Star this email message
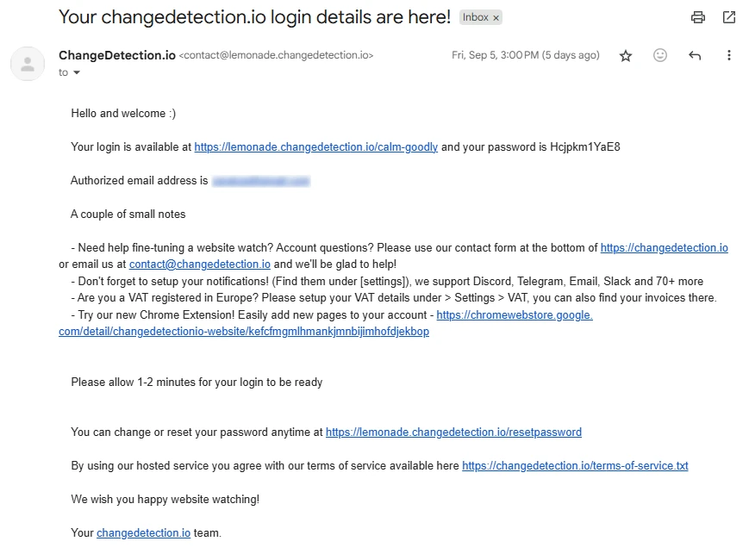Image resolution: width=749 pixels, height=560 pixels. point(626,56)
